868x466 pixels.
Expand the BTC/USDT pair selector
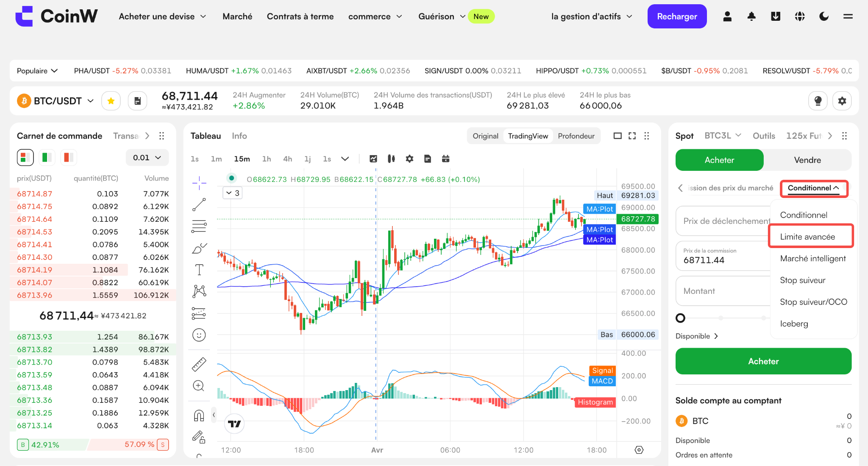pyautogui.click(x=56, y=101)
